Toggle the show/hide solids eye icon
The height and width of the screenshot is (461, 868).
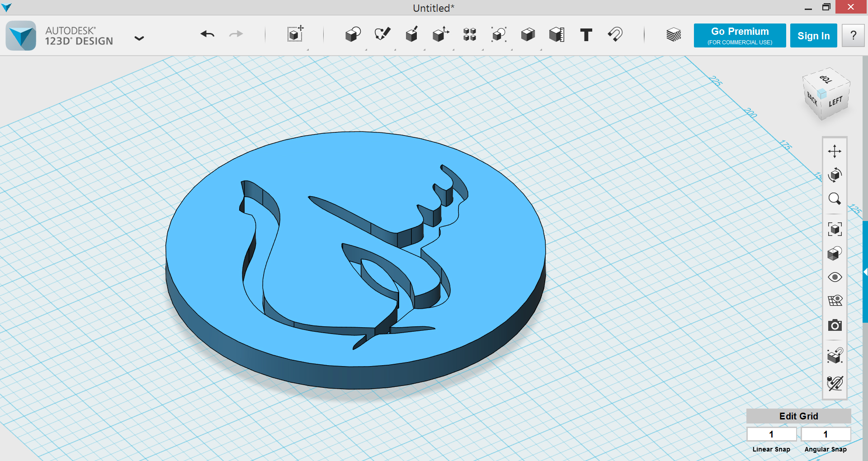click(x=835, y=277)
